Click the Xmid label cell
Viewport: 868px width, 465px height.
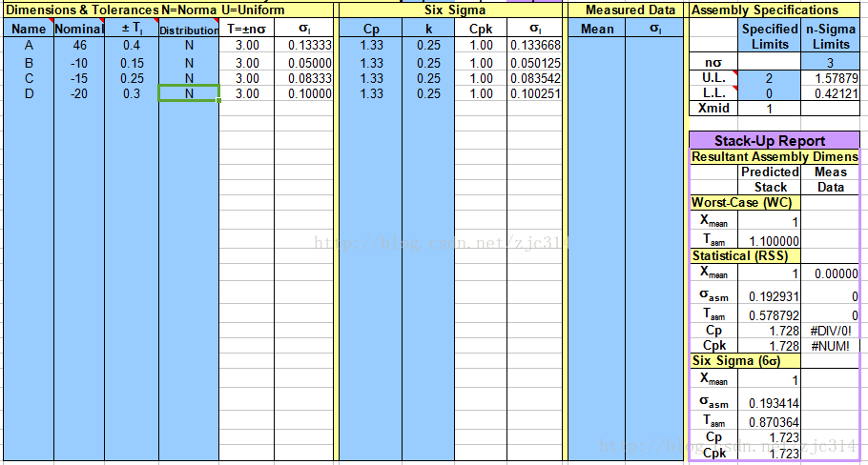pyautogui.click(x=713, y=108)
